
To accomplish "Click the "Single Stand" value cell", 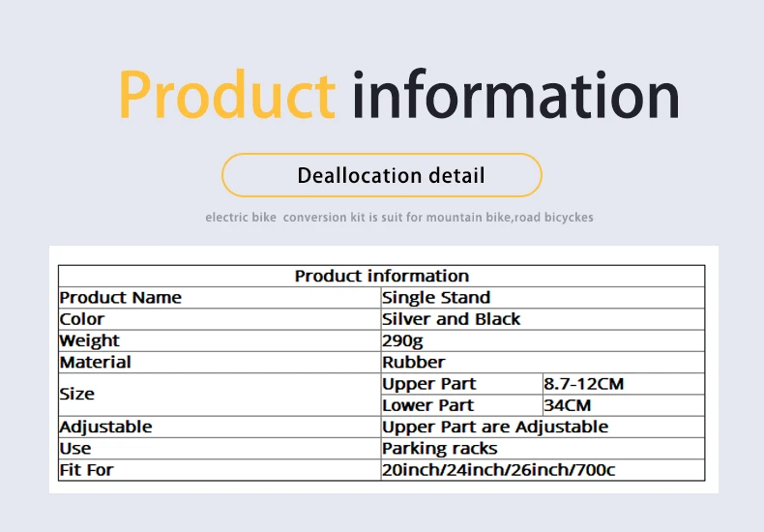I will click(x=543, y=298).
